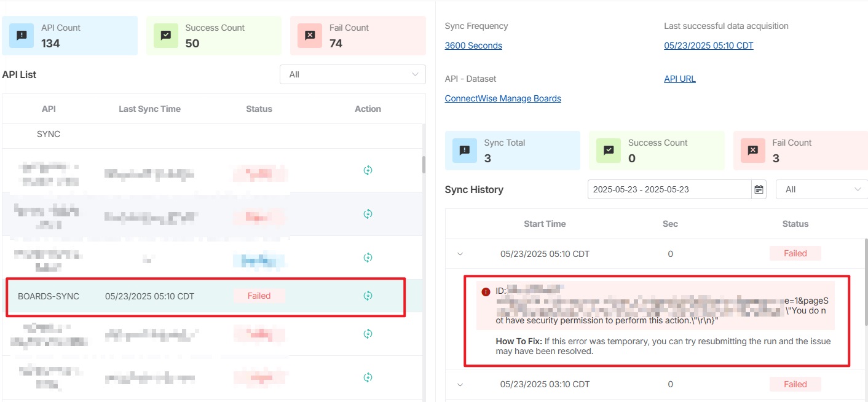Open the 3600 Seconds sync frequency link
Image resolution: width=868 pixels, height=402 pixels.
[473, 45]
